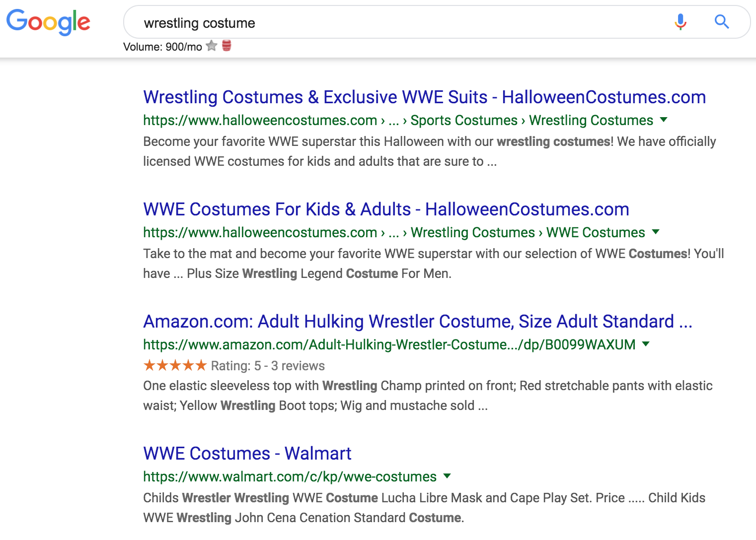Click the orange rating stars on the Amazon result
This screenshot has width=756, height=540.
(x=175, y=366)
